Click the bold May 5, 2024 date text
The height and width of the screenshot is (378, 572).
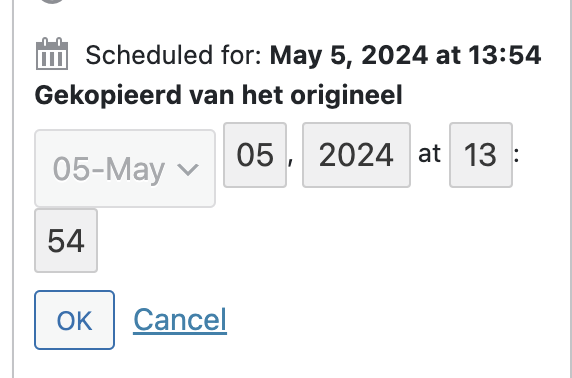[349, 56]
